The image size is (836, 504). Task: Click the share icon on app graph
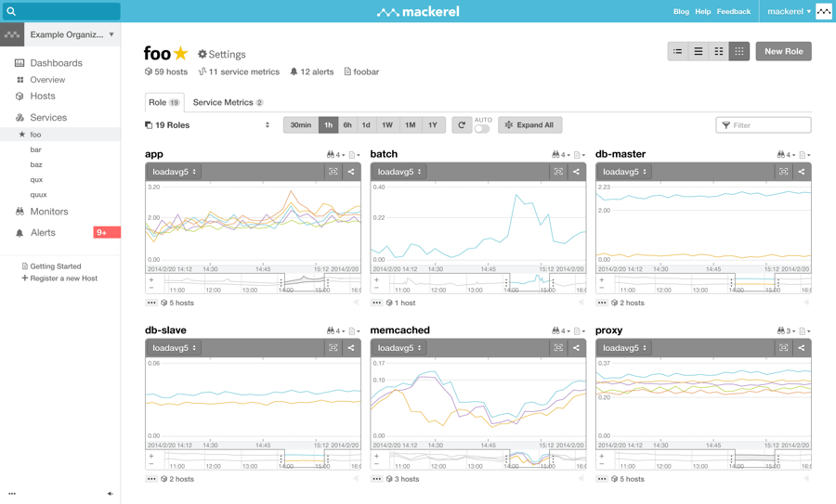351,172
